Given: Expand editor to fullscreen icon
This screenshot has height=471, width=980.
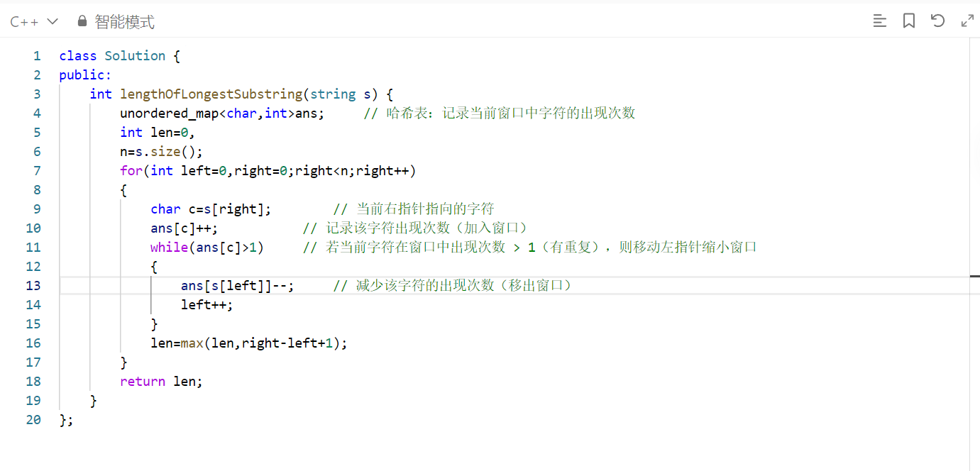Looking at the screenshot, I should click(967, 21).
